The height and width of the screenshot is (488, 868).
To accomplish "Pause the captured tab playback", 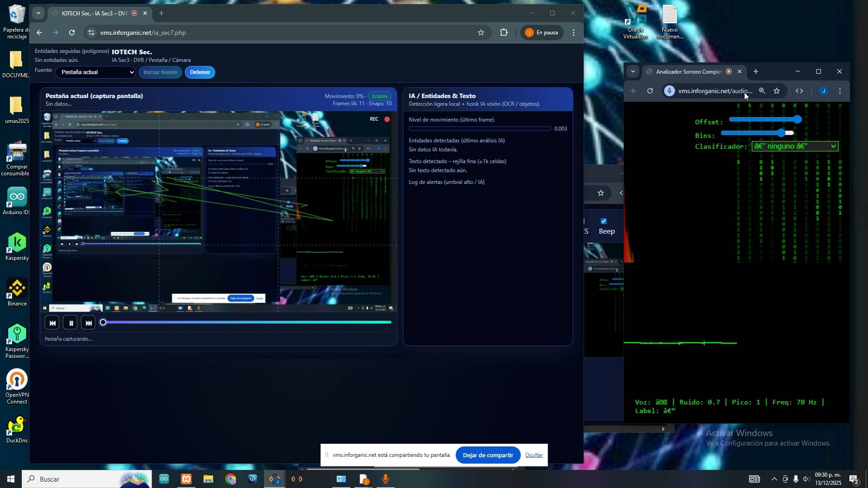I will pos(71,323).
